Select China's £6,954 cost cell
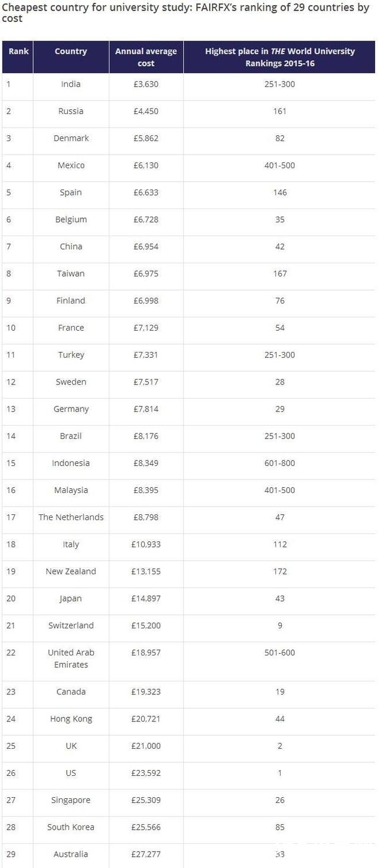Screen dimensions: 378x868 click(x=146, y=246)
